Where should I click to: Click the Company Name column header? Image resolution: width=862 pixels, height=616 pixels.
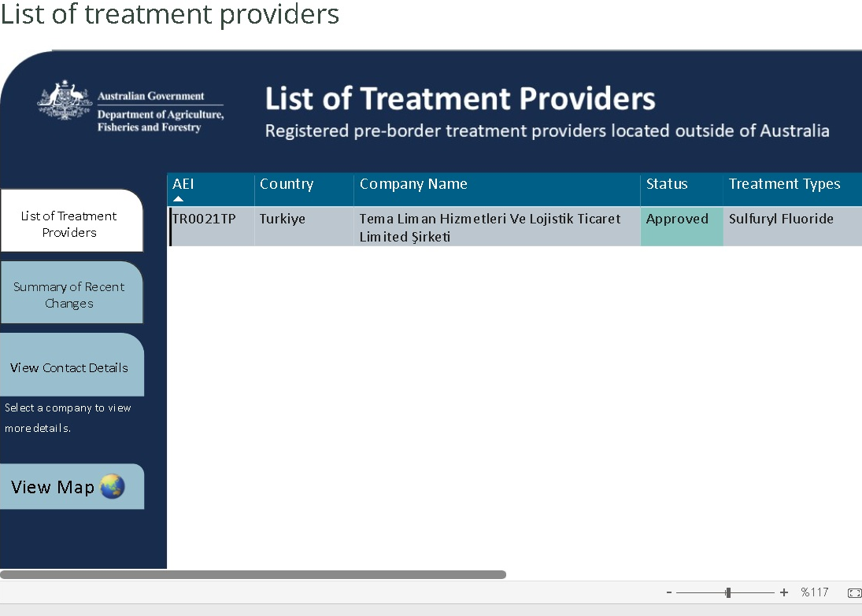coord(413,184)
